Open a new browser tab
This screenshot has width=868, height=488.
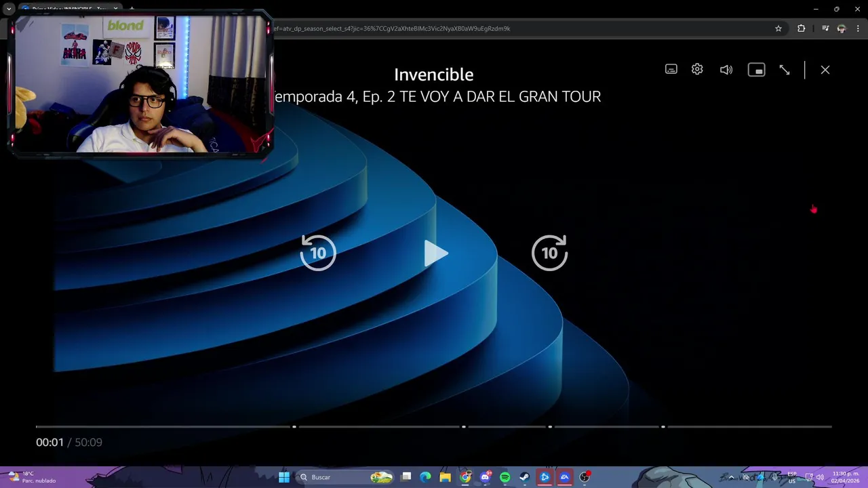[x=132, y=9]
